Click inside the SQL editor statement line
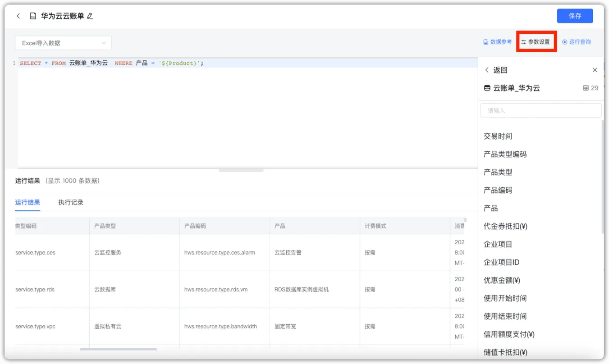 [248, 63]
